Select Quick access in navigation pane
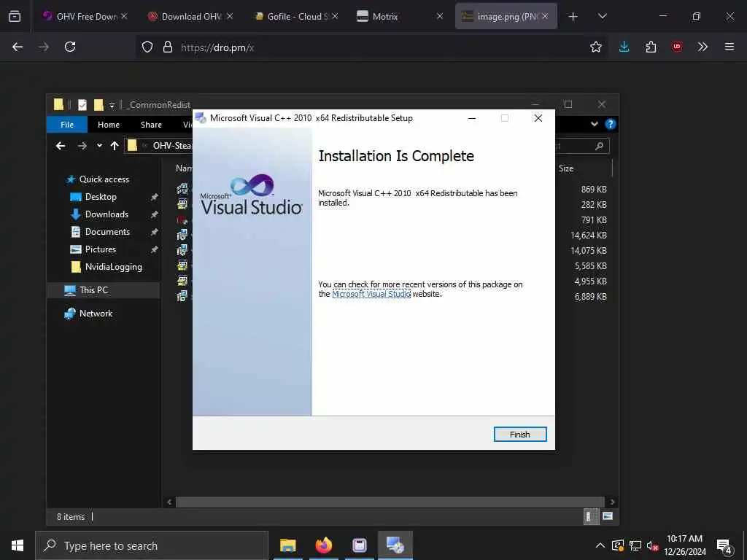Viewport: 747px width, 560px height. (x=104, y=179)
